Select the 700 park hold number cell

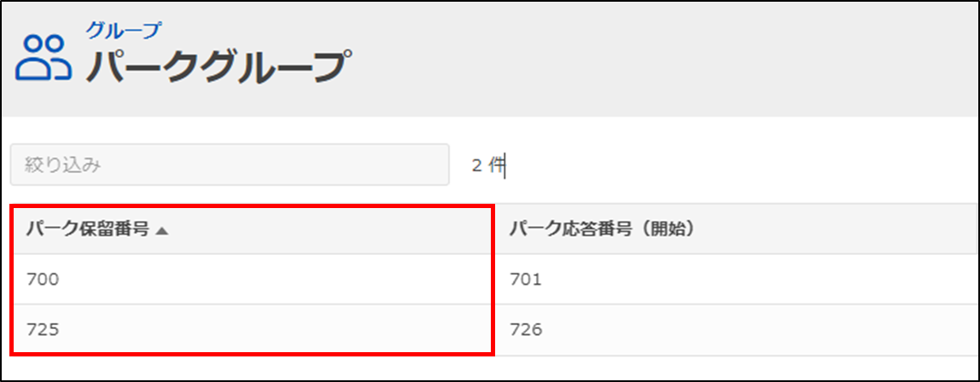pos(43,281)
